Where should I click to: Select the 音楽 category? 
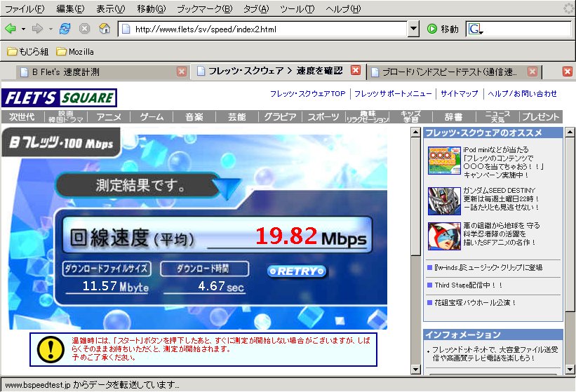coord(194,116)
